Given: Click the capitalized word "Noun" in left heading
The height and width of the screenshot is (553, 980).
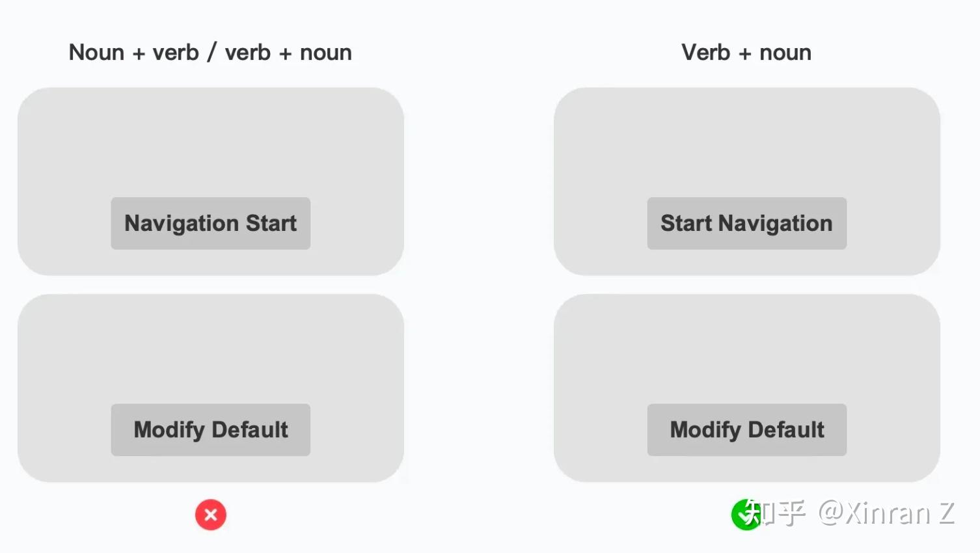Looking at the screenshot, I should point(96,52).
